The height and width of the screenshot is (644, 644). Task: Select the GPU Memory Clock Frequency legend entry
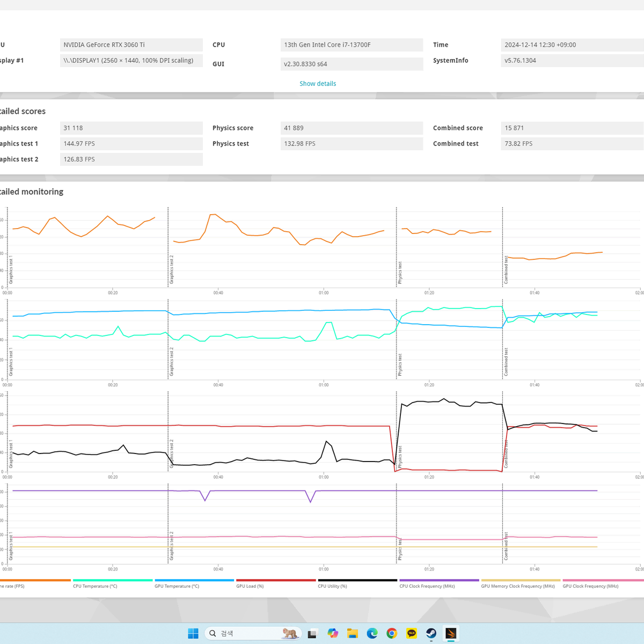[x=521, y=584]
